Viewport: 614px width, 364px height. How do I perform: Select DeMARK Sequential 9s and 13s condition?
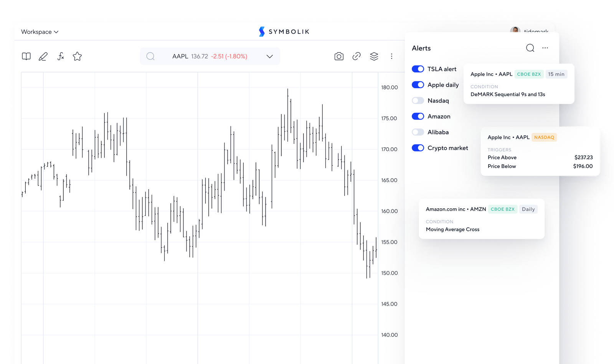[x=508, y=94]
